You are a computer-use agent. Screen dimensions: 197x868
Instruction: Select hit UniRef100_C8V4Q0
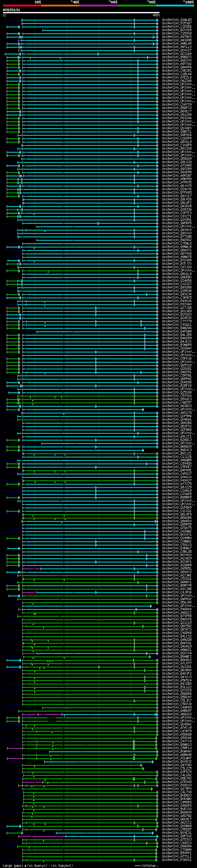tap(177, 464)
